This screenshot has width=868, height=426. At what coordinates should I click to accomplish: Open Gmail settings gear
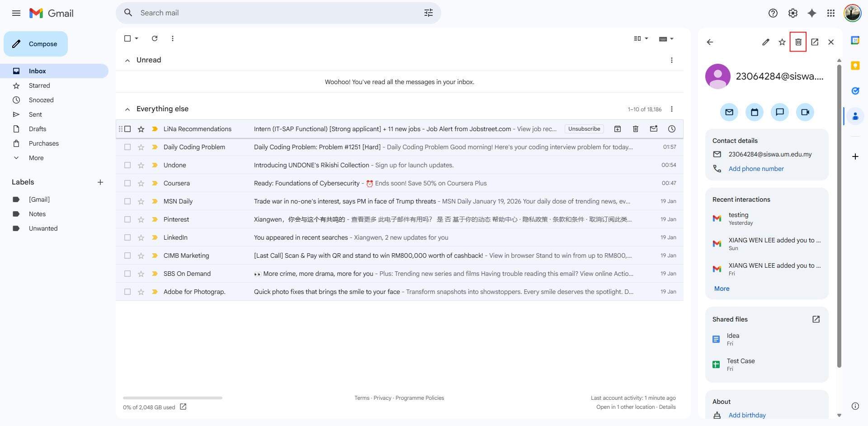coord(793,13)
